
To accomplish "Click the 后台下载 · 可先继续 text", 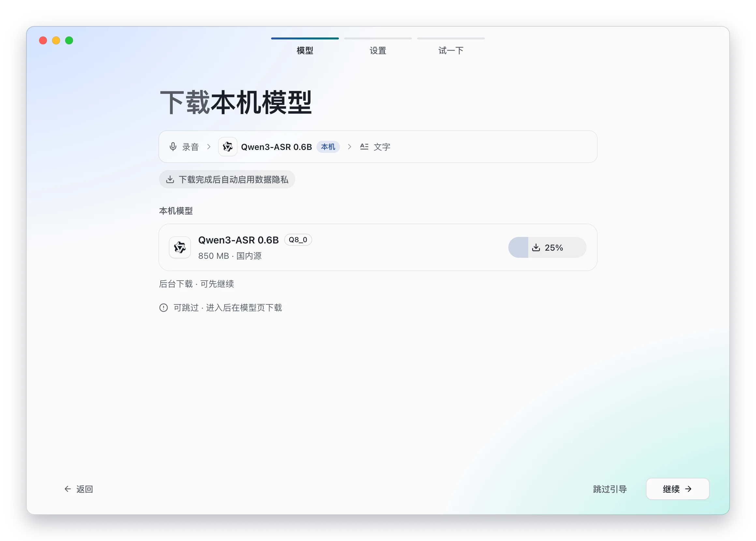I will point(196,284).
